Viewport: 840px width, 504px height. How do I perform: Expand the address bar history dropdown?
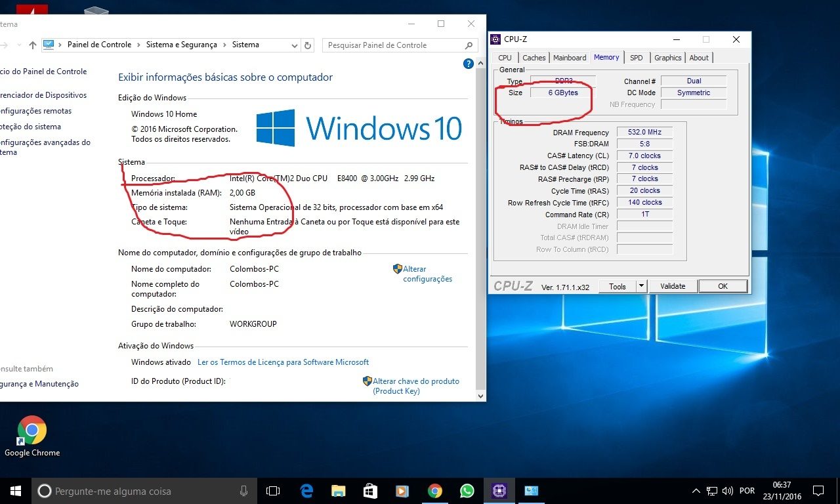click(295, 45)
